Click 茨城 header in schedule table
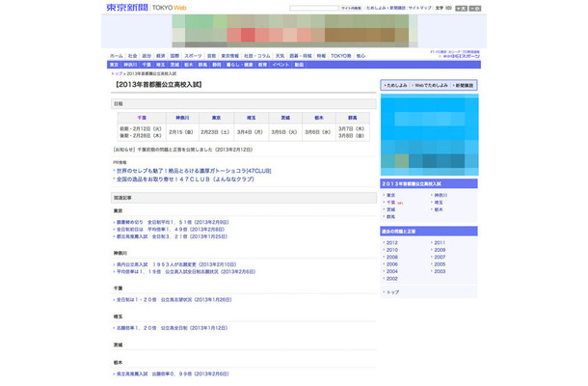 285,118
